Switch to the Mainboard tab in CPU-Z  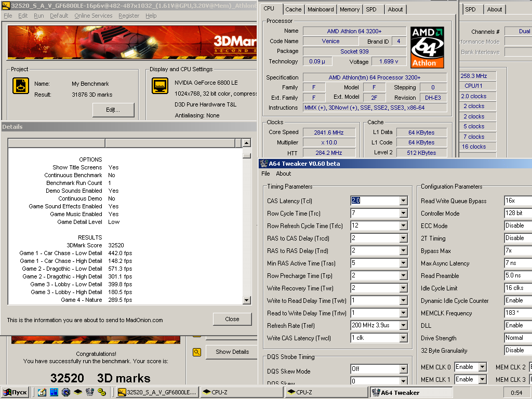pyautogui.click(x=321, y=9)
